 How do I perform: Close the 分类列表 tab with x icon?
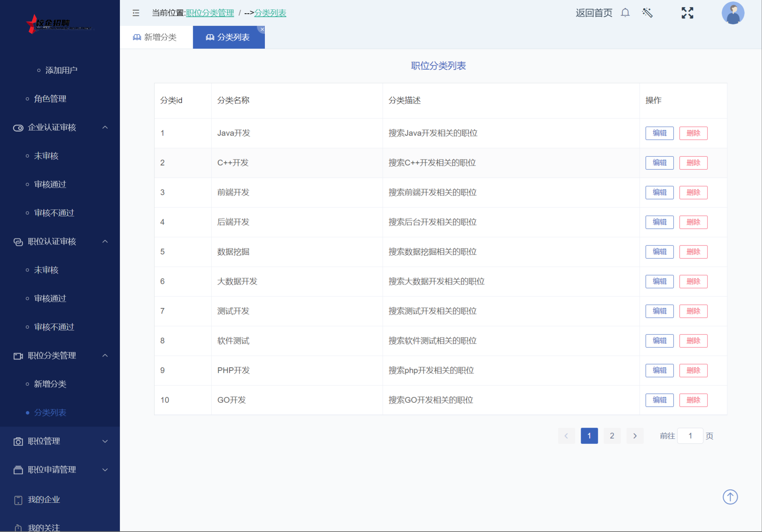(x=262, y=29)
